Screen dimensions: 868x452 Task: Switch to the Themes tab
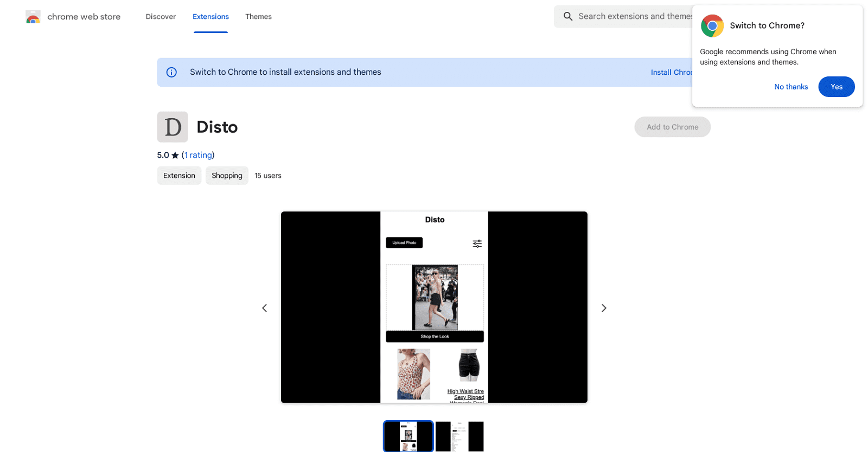click(258, 17)
